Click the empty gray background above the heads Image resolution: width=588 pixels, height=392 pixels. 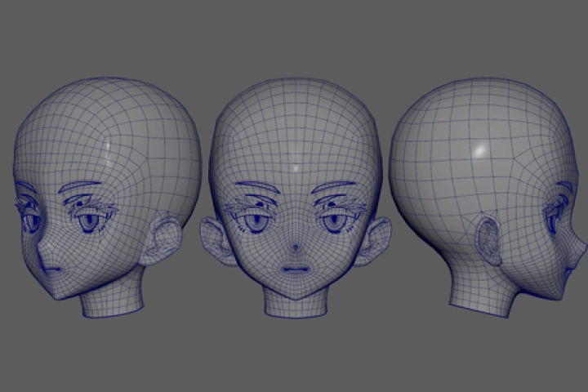point(294,33)
